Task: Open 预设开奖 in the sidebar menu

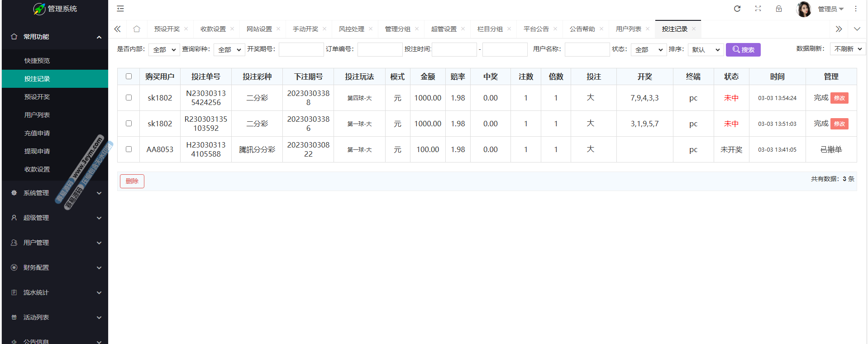Action: [x=37, y=97]
